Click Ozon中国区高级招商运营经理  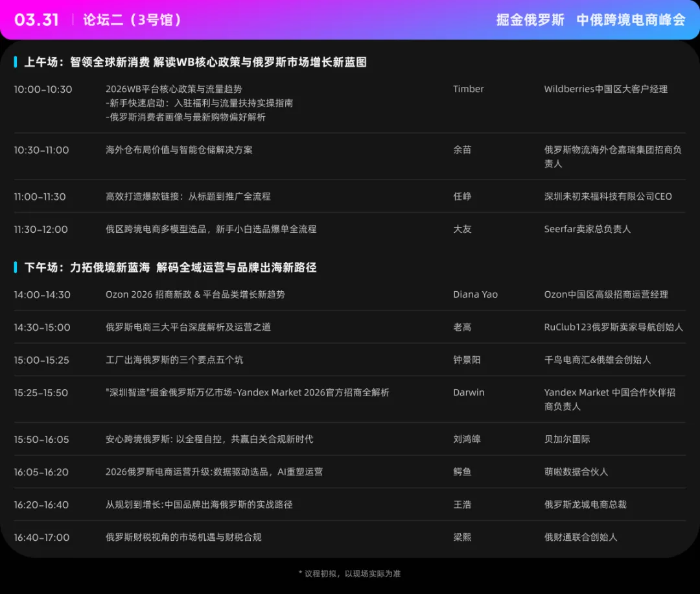pyautogui.click(x=606, y=294)
